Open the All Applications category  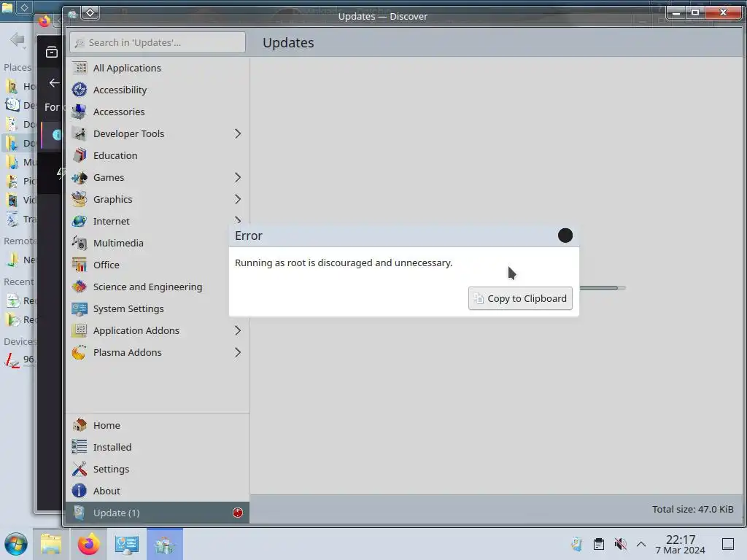[x=158, y=68]
